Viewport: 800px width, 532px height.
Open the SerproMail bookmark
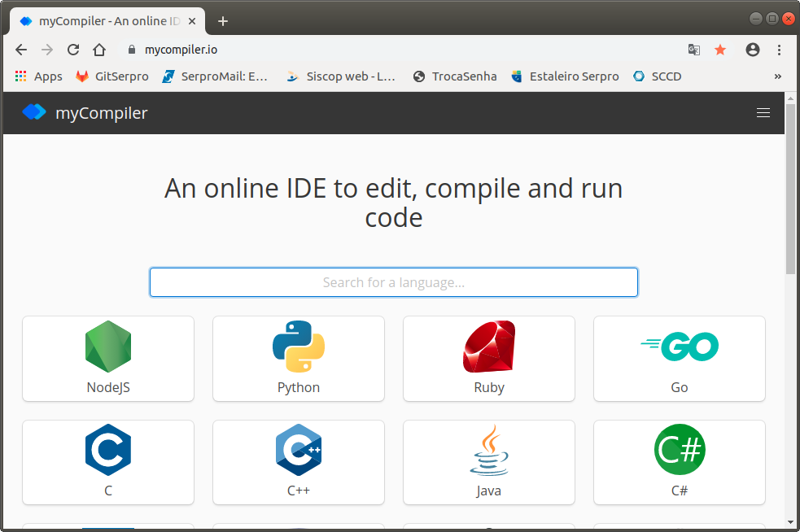[215, 76]
